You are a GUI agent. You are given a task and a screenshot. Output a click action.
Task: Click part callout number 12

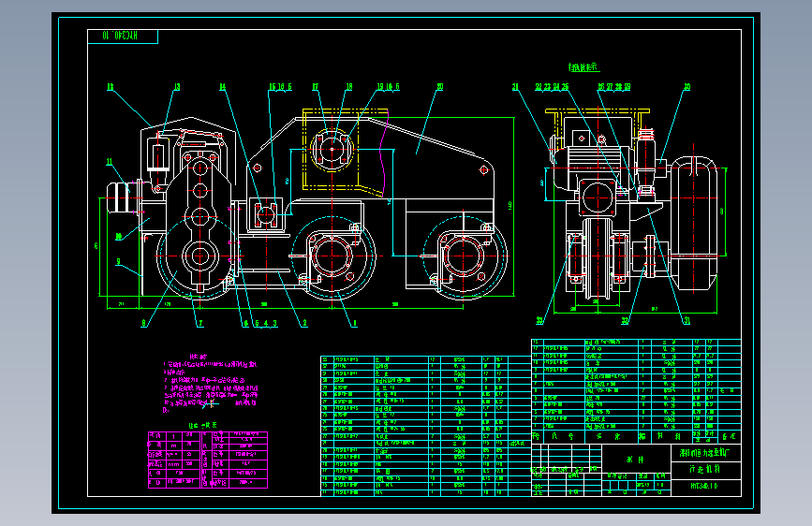[x=111, y=87]
